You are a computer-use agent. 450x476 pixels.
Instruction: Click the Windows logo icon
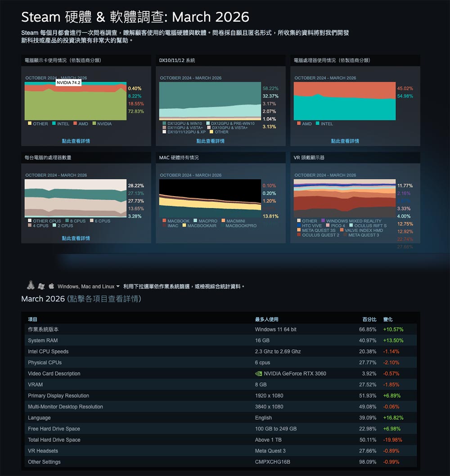pos(41,286)
